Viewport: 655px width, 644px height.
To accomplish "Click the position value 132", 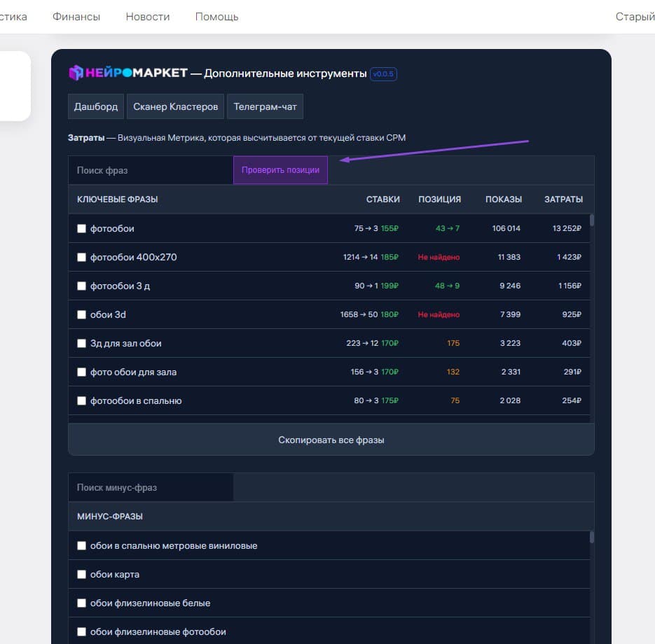I will (x=453, y=372).
